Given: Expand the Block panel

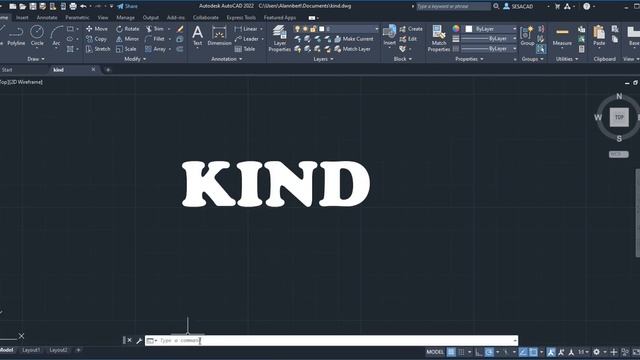Looking at the screenshot, I should (402, 59).
